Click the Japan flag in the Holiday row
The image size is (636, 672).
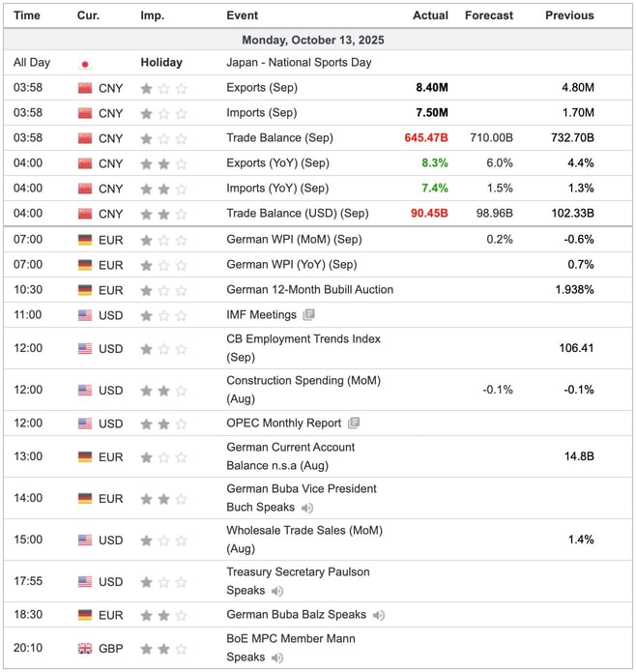click(85, 63)
